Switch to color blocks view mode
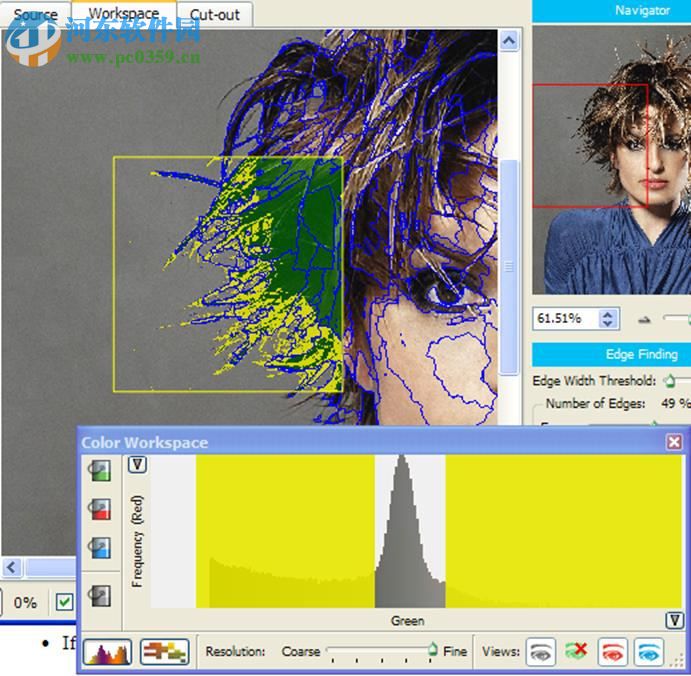Image resolution: width=691 pixels, height=676 pixels. 165,652
